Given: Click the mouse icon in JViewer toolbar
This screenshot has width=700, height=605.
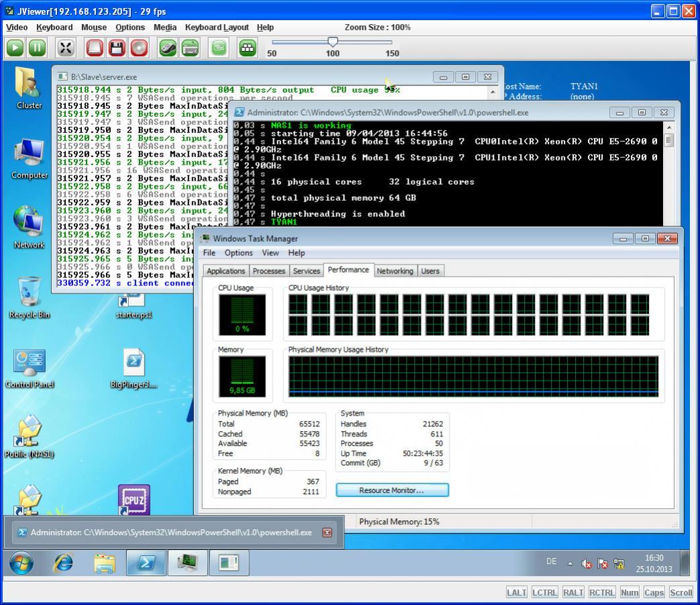Looking at the screenshot, I should pos(168,47).
